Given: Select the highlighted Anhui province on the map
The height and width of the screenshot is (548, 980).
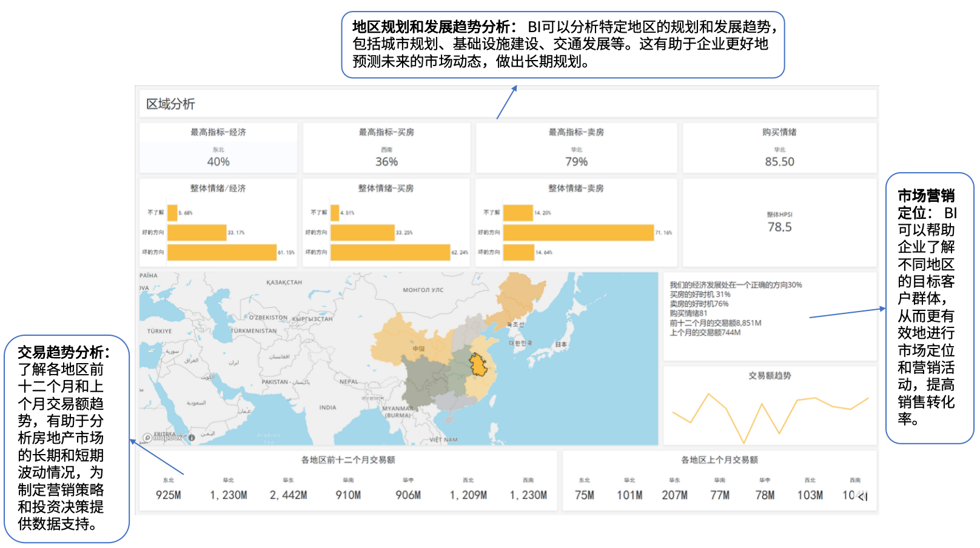Looking at the screenshot, I should coord(479,365).
